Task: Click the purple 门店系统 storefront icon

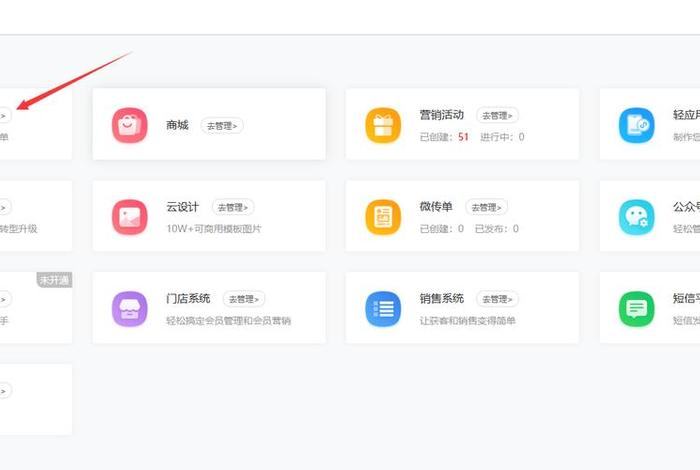Action: click(129, 309)
